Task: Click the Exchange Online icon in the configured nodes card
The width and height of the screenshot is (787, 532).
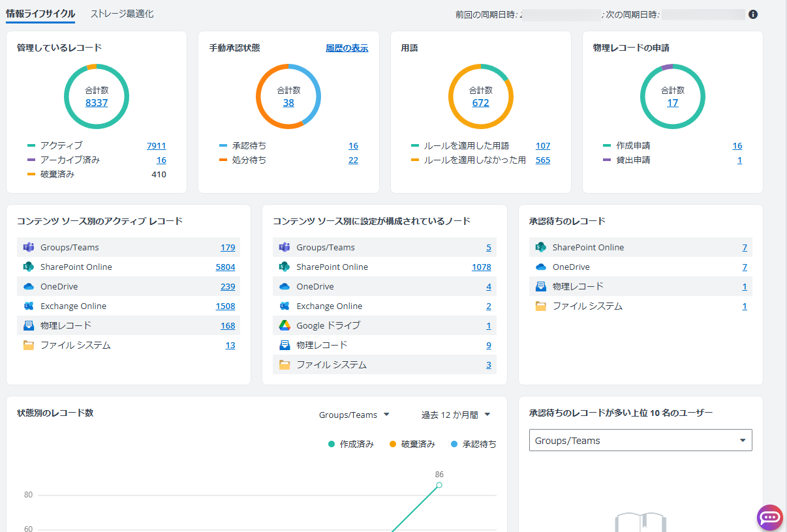Action: (285, 306)
